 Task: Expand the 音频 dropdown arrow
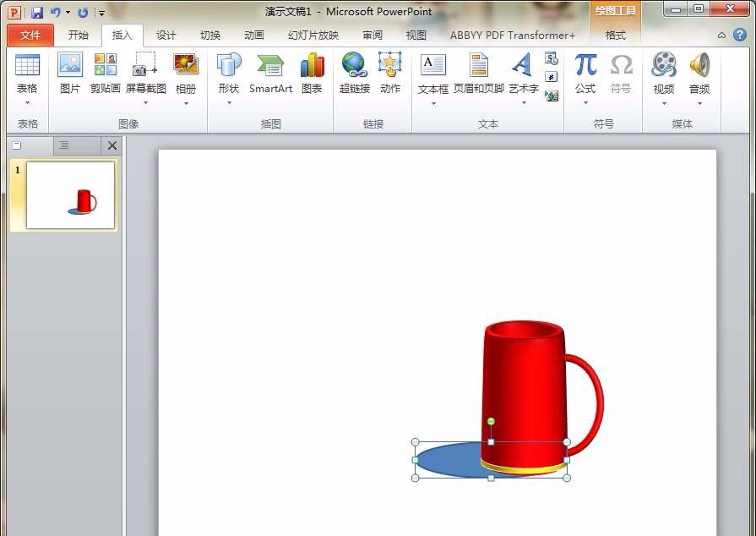(699, 103)
